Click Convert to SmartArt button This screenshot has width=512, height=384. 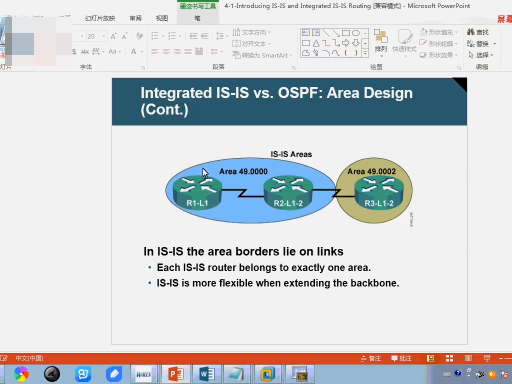pos(262,55)
